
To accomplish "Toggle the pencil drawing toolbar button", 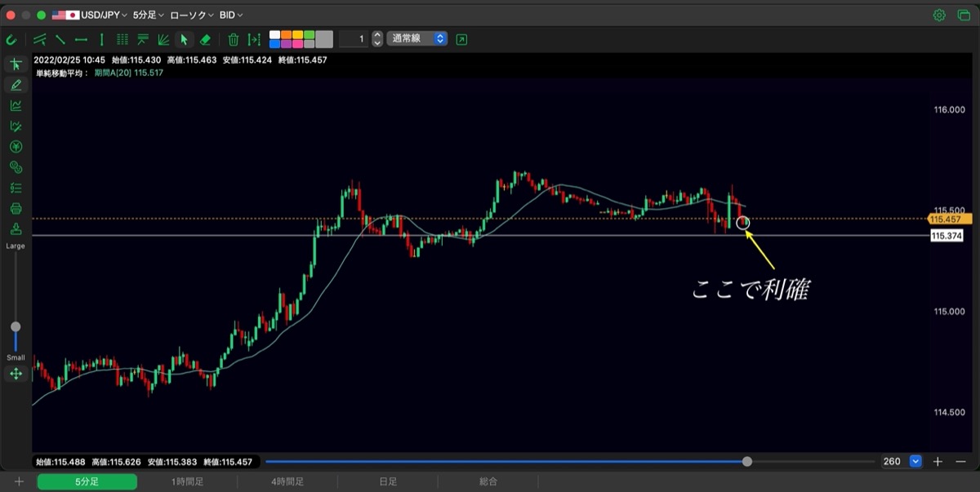I will [x=16, y=85].
